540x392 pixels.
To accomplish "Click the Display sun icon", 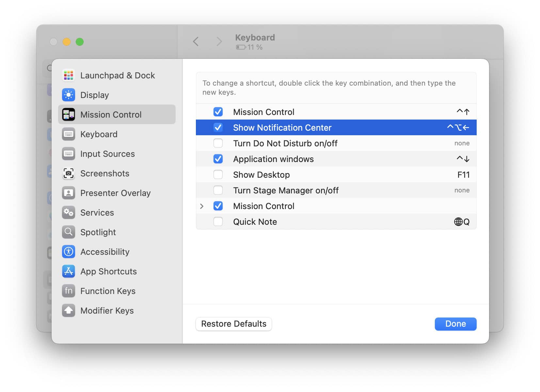I will (x=69, y=95).
